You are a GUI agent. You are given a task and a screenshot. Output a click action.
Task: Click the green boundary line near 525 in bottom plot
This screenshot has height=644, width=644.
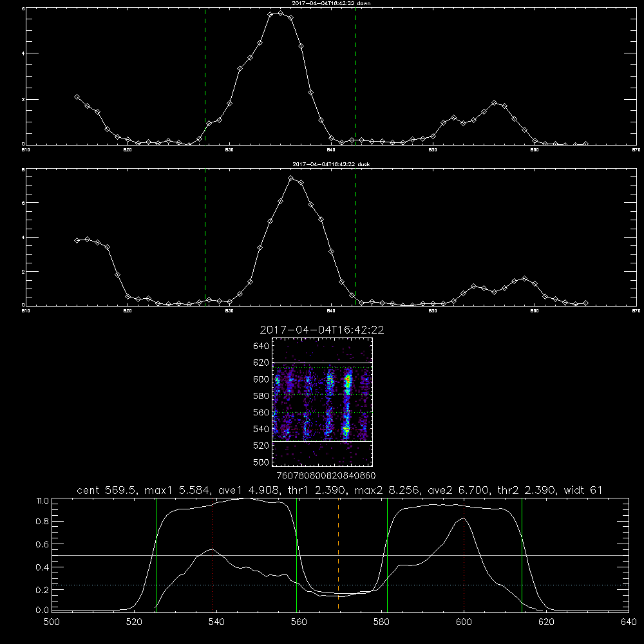[156, 554]
